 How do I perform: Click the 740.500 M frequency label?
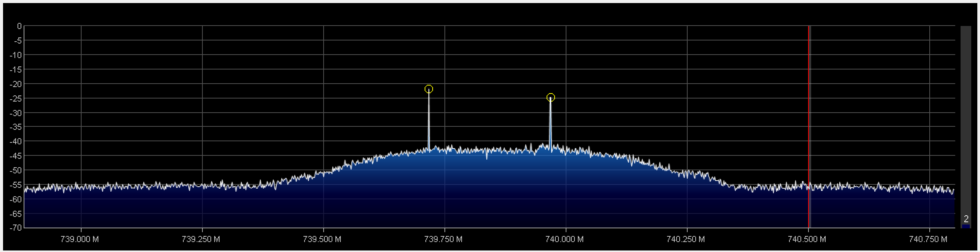[x=807, y=239]
